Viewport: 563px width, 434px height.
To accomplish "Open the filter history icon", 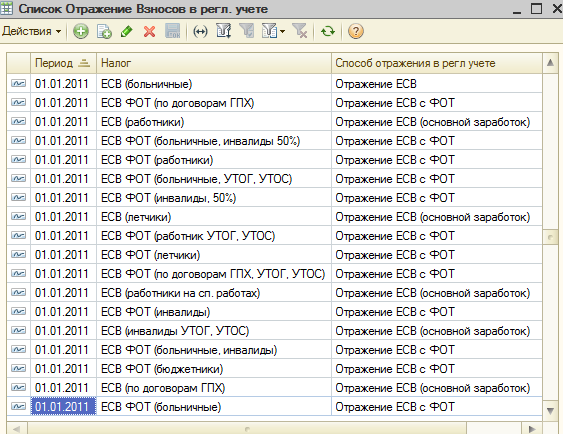I will point(270,31).
